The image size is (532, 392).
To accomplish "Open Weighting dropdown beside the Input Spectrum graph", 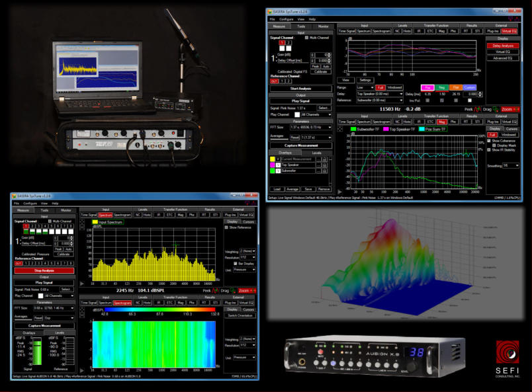I will [x=247, y=251].
